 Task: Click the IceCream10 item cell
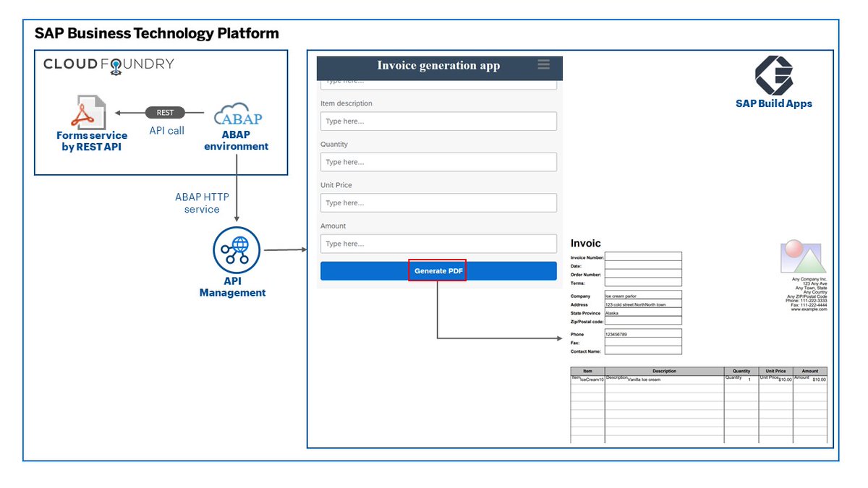tap(587, 379)
